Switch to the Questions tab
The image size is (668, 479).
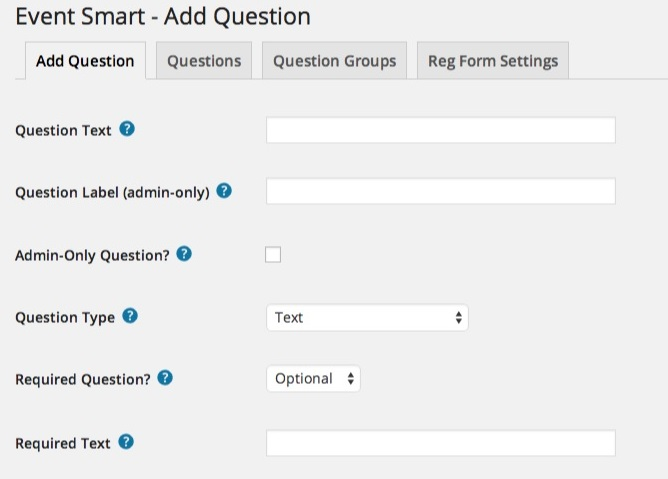(204, 61)
